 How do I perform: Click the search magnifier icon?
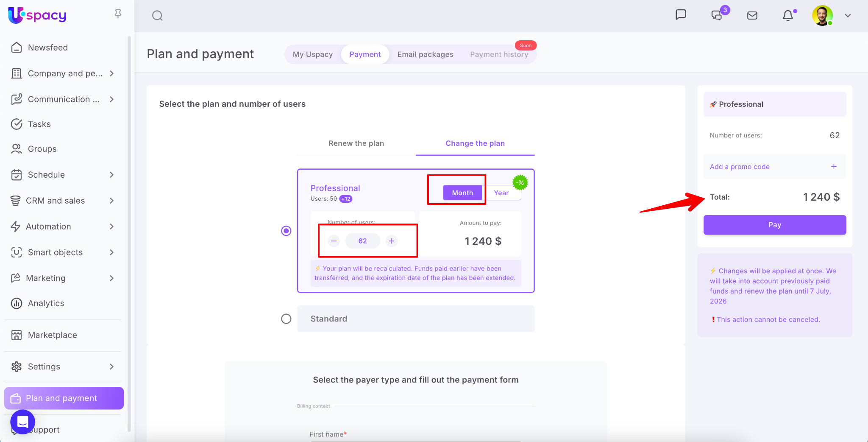click(157, 16)
